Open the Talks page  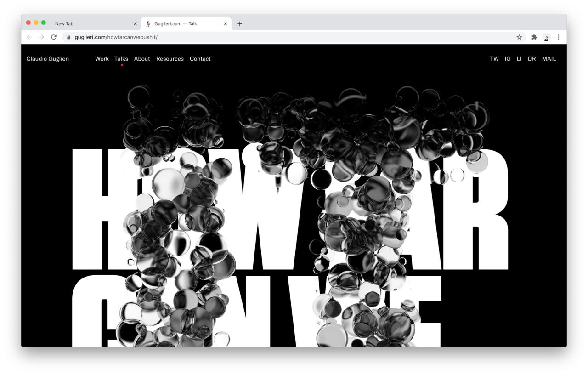tap(121, 59)
